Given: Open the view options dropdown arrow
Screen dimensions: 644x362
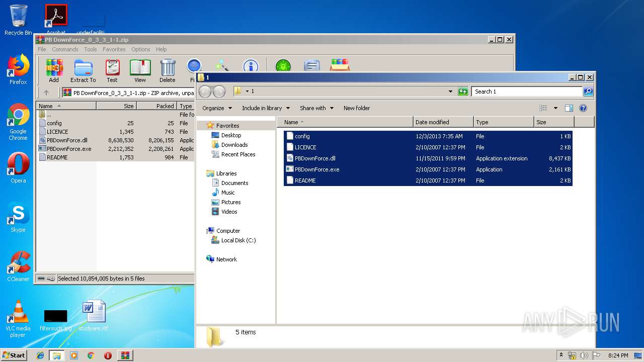Looking at the screenshot, I should (x=555, y=108).
